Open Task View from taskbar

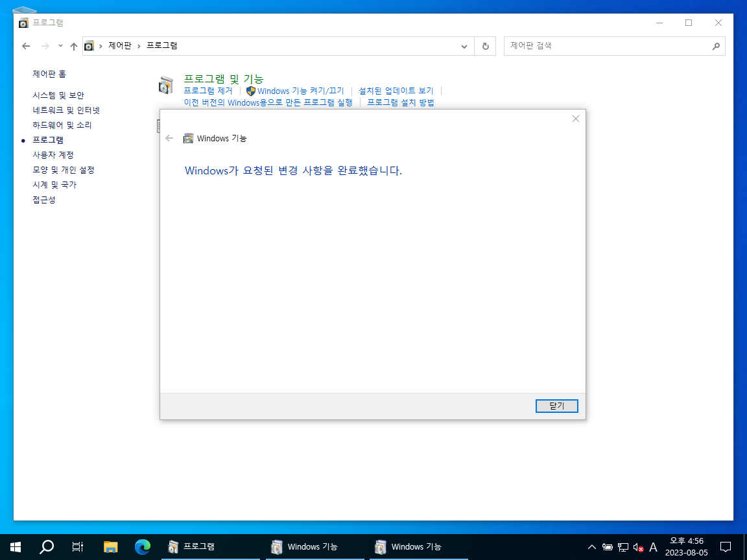coord(78,546)
